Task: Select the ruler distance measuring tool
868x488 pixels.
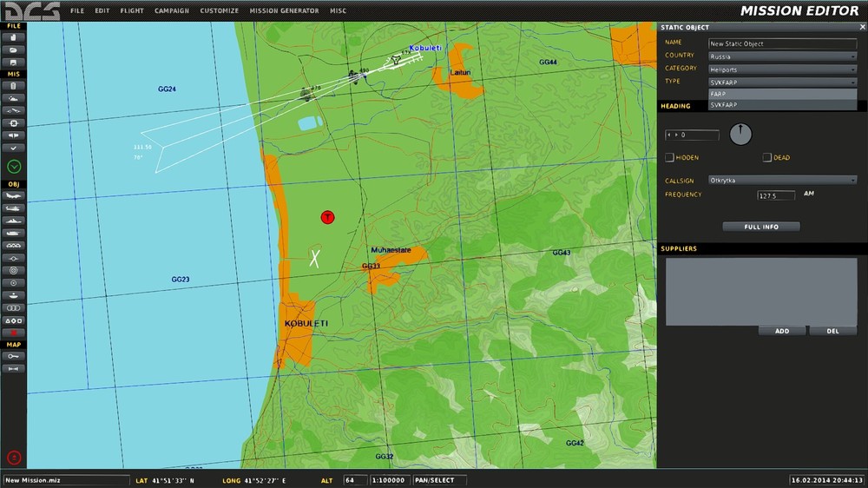Action: point(14,368)
